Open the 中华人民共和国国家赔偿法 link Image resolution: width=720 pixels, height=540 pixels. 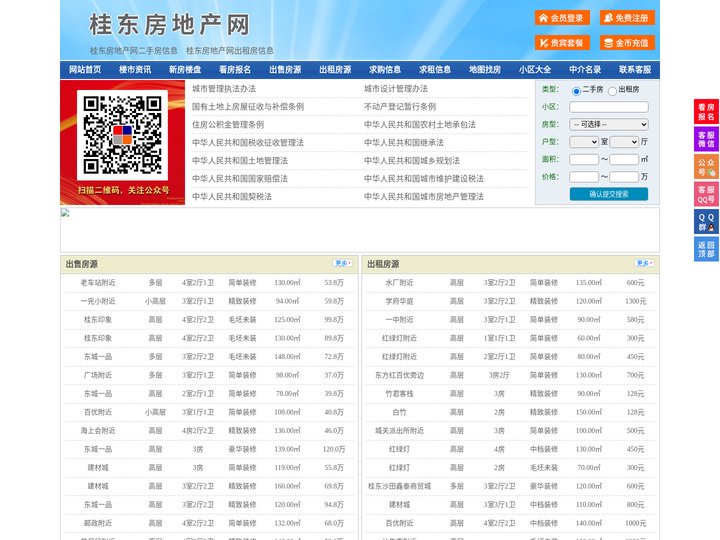(x=240, y=179)
